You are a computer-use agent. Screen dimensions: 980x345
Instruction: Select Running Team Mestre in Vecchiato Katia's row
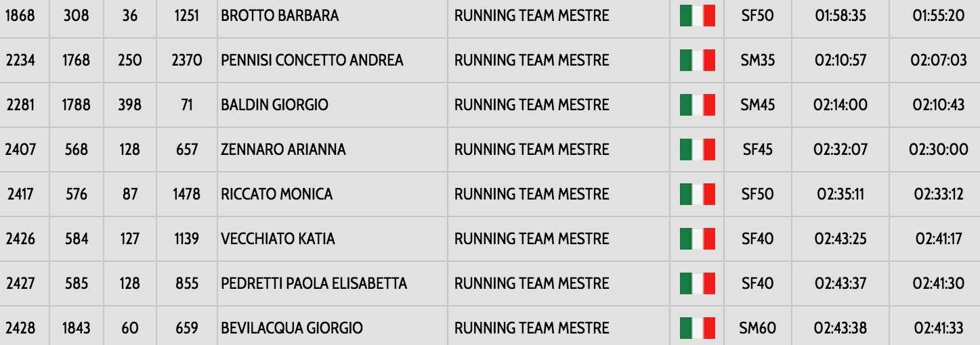point(532,239)
